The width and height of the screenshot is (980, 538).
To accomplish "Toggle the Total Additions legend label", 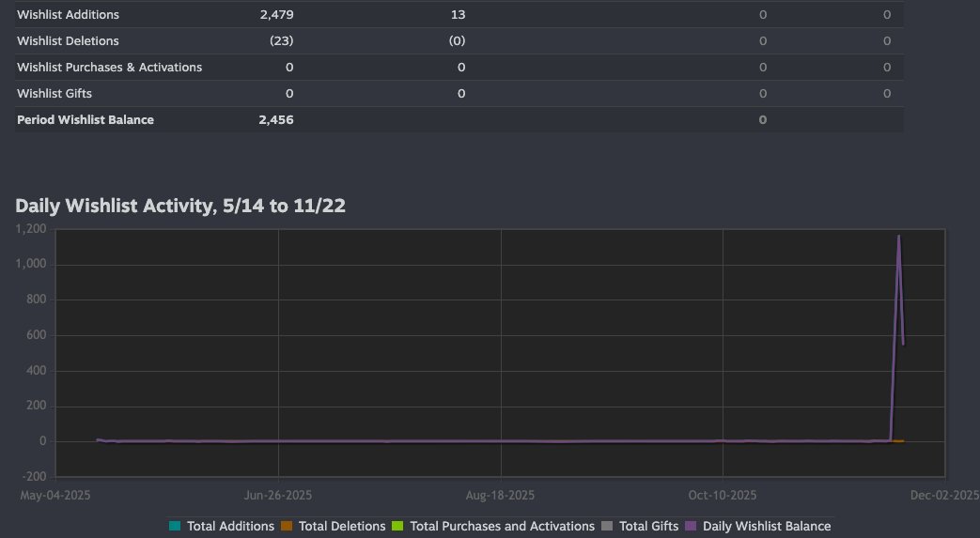I will point(230,526).
